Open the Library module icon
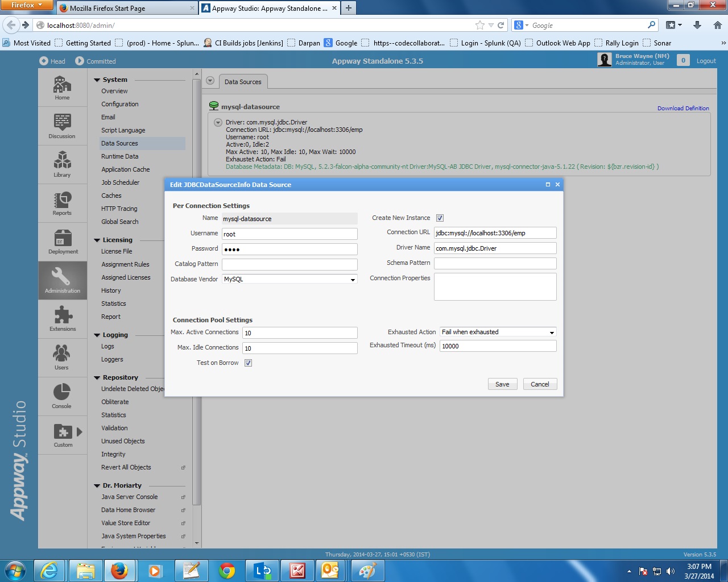 (x=62, y=161)
